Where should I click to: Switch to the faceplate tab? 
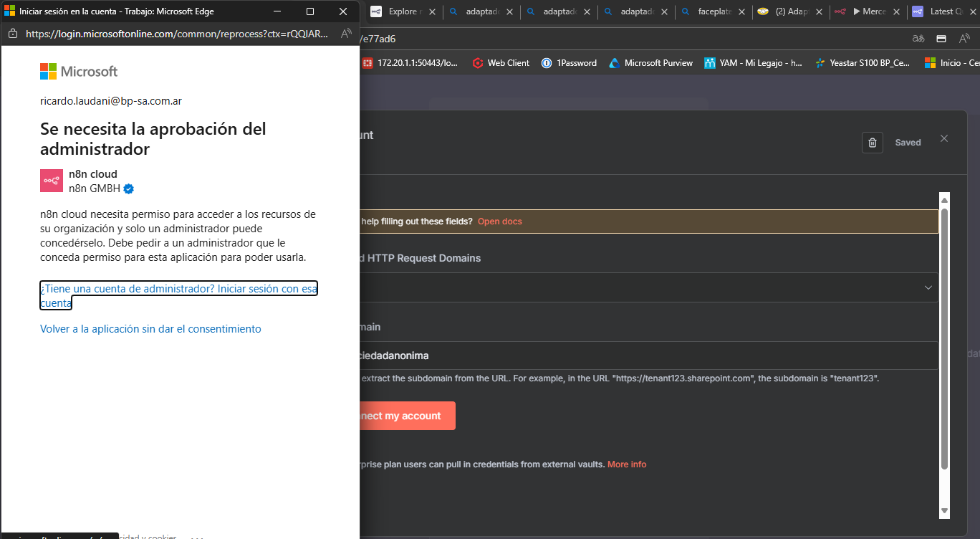pos(714,12)
